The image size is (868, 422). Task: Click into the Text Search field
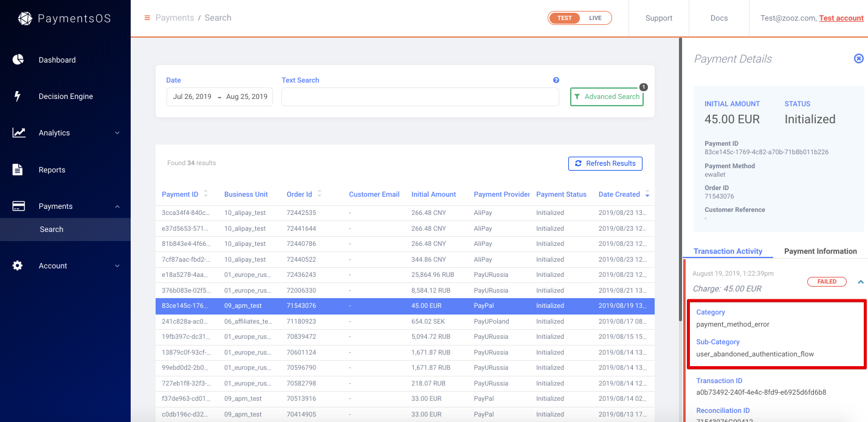pyautogui.click(x=419, y=97)
